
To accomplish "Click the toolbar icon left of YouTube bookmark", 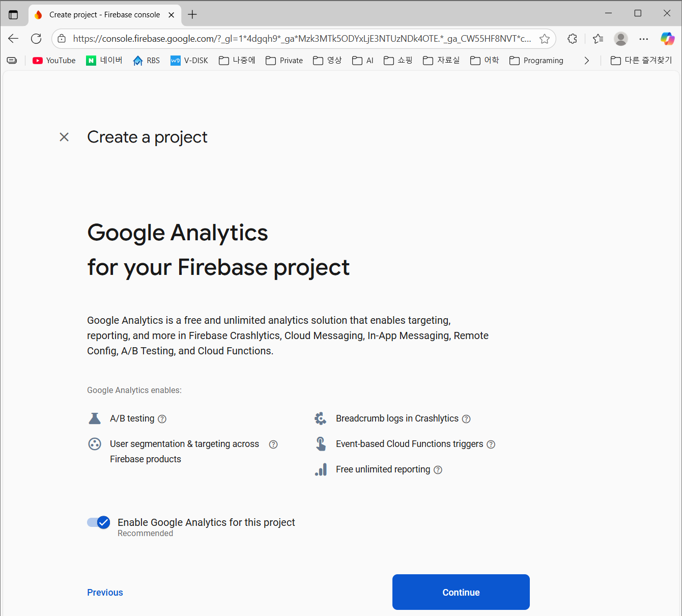I will click(12, 61).
